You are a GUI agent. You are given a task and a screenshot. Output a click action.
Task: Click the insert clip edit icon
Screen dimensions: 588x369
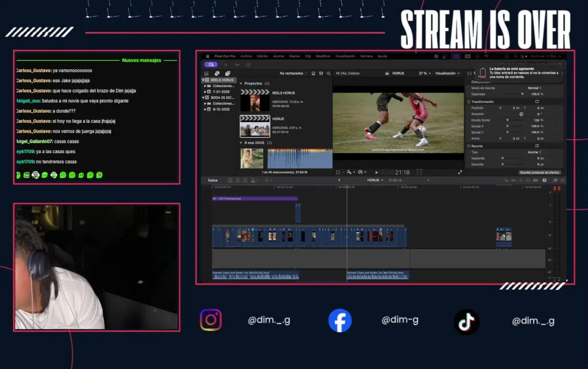[238, 180]
